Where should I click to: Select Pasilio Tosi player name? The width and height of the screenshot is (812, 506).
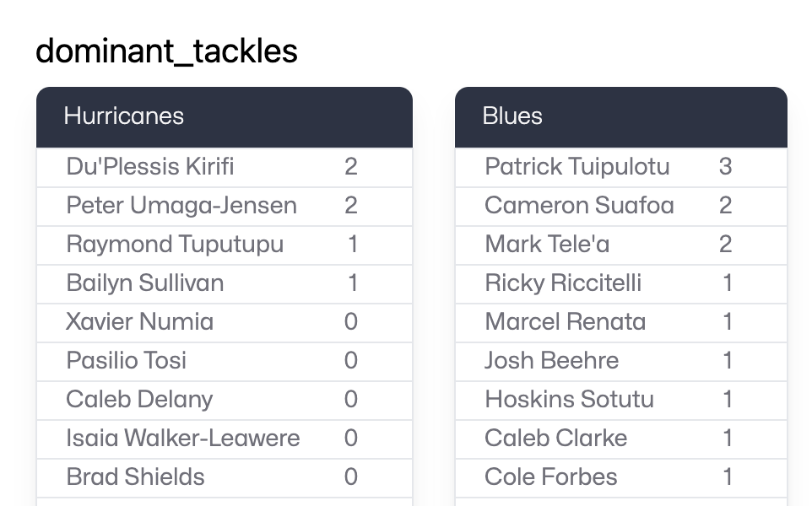click(127, 361)
